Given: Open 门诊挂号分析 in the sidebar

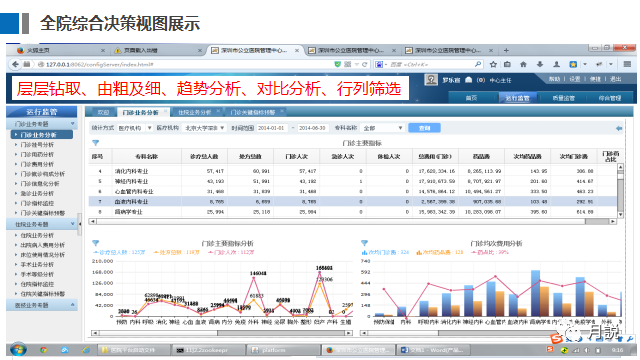Looking at the screenshot, I should point(37,145).
